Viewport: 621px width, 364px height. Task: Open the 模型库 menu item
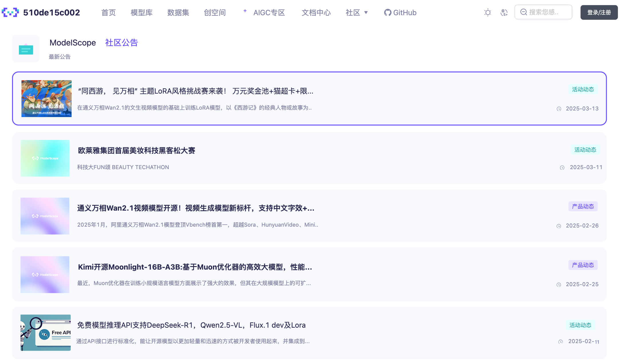click(x=142, y=13)
